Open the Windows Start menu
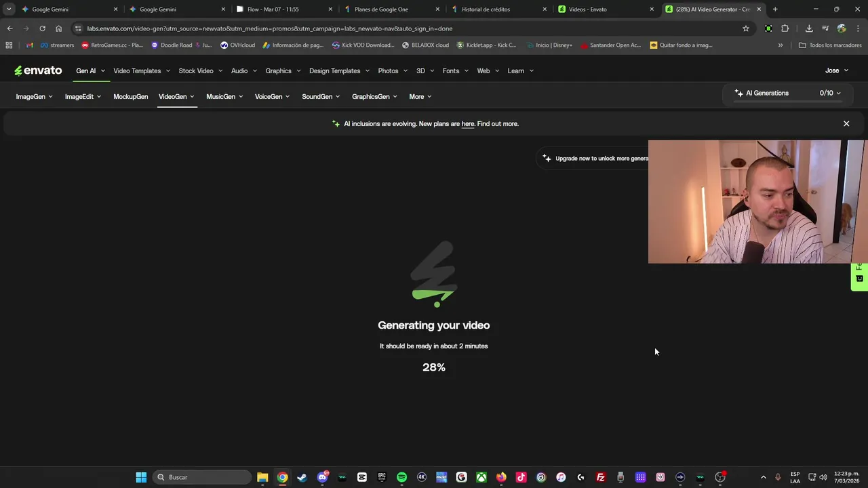The image size is (868, 488). [x=141, y=477]
